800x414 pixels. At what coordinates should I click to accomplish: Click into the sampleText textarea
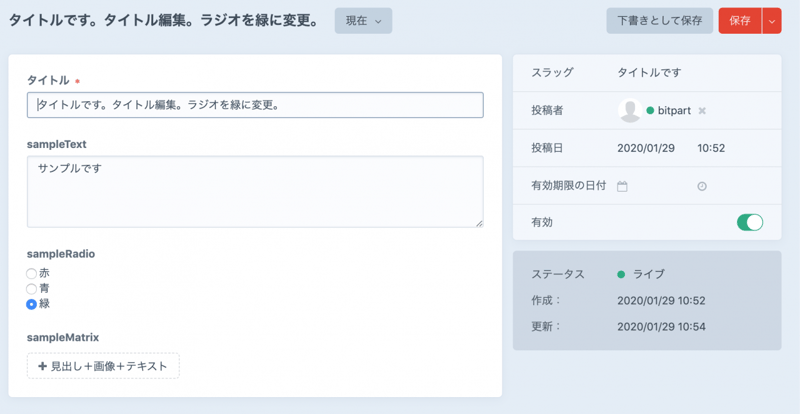255,191
